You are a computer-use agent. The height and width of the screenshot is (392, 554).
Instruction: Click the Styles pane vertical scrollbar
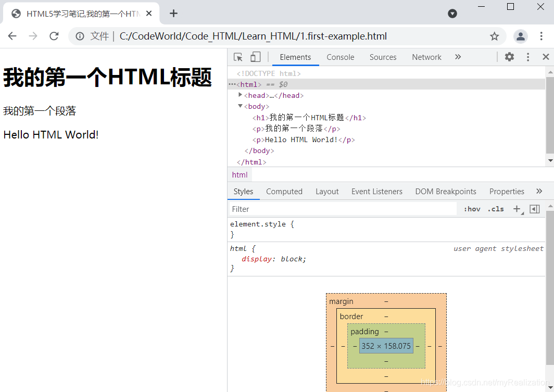pyautogui.click(x=550, y=288)
